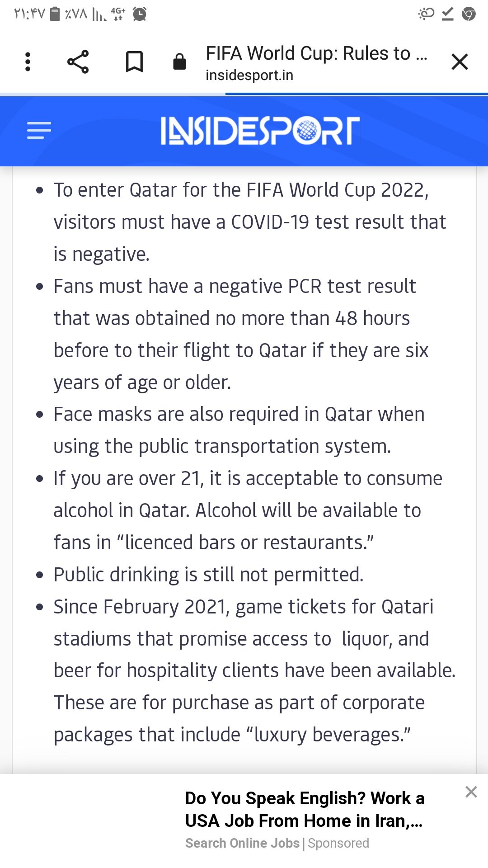
Task: View site security via lock icon
Action: (179, 61)
